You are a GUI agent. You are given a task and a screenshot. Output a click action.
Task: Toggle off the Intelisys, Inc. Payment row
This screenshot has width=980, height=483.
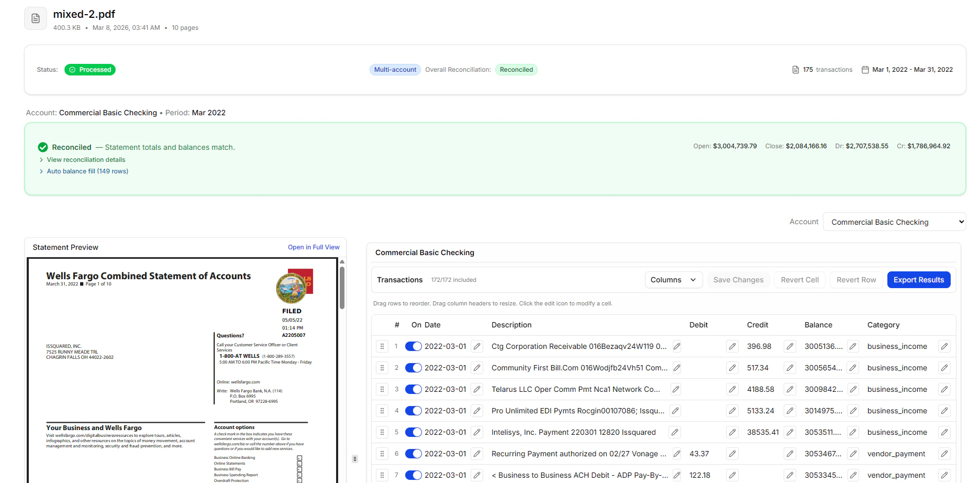[x=413, y=432]
